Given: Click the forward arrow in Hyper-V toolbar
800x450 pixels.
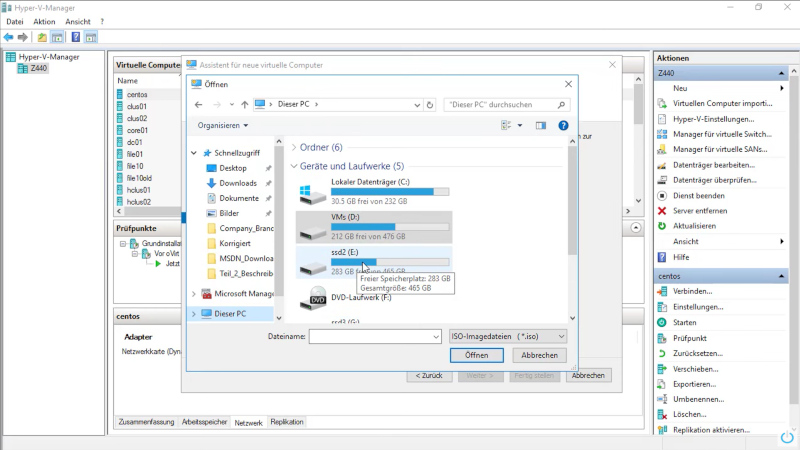Looking at the screenshot, I should coord(22,37).
